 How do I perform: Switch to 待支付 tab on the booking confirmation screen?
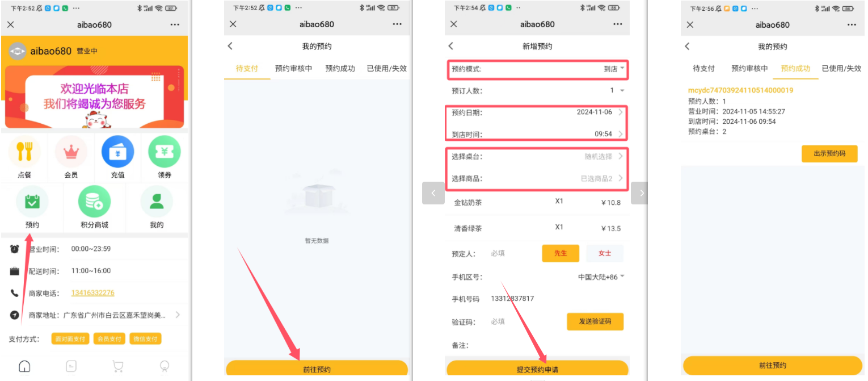703,69
